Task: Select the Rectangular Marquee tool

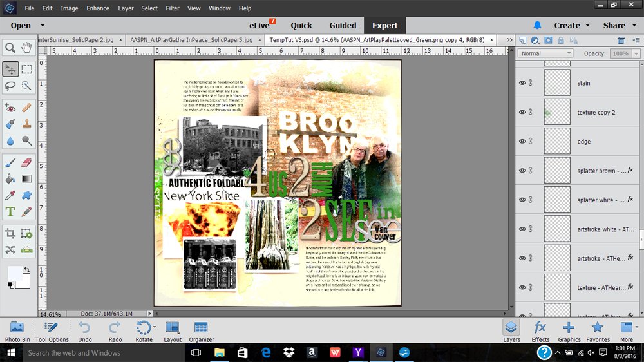Action: pyautogui.click(x=26, y=70)
